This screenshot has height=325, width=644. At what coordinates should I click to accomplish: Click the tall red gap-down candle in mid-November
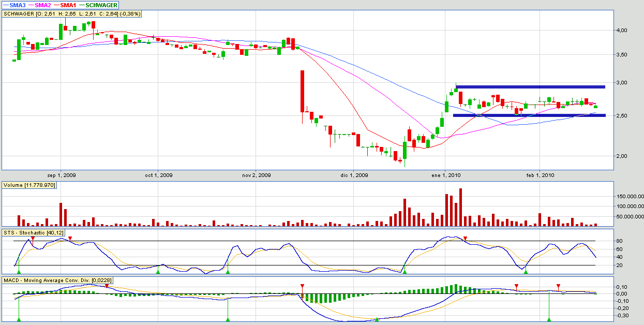[302, 91]
